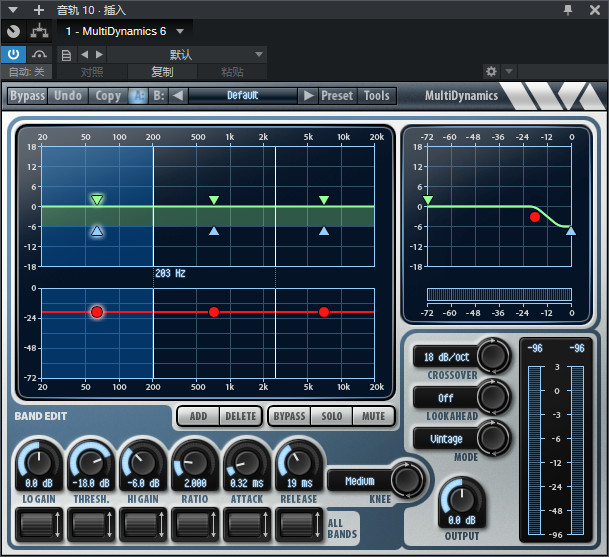Toggle the plugin Bypass button
Viewport: 609px width, 557px height.
[x=28, y=96]
